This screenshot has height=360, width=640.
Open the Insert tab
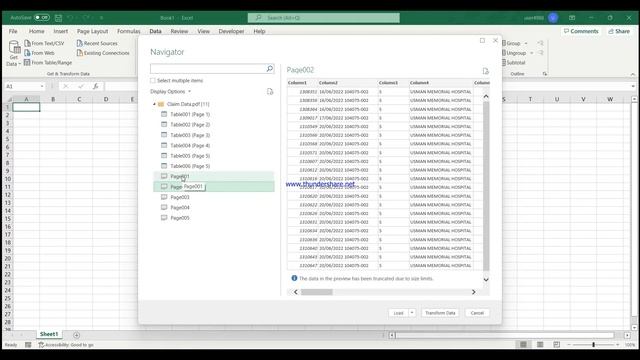pos(61,31)
